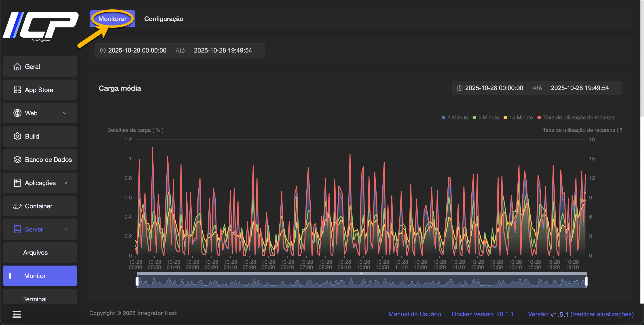The height and width of the screenshot is (325, 644).
Task: Click the Web globe icon
Action: click(17, 113)
